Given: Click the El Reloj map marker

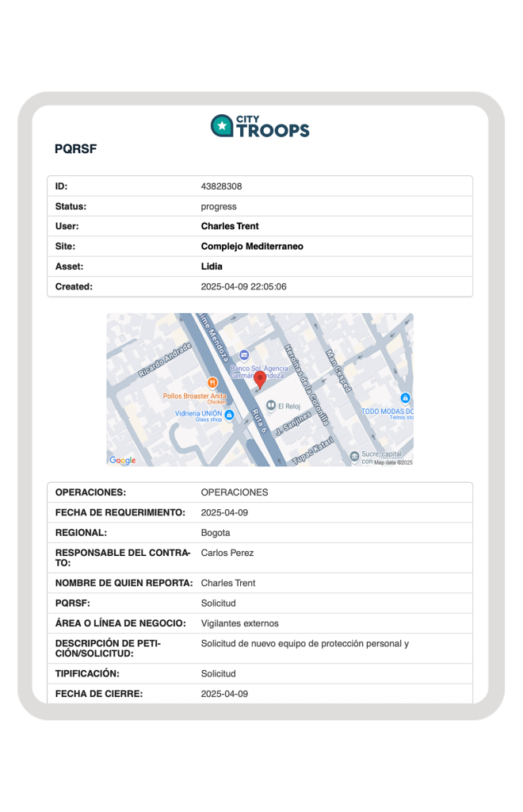Looking at the screenshot, I should click(x=270, y=405).
